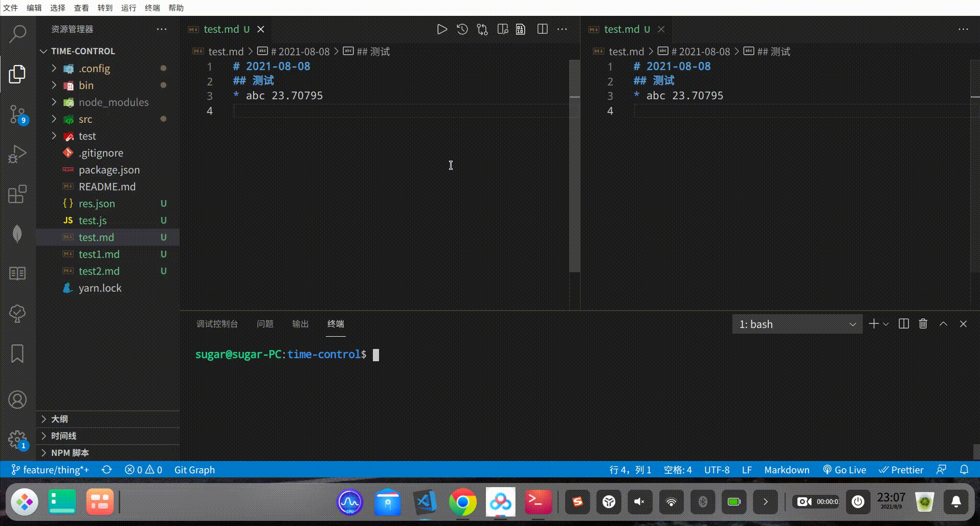This screenshot has width=980, height=526.
Task: Open notifications bell in status bar
Action: [964, 470]
